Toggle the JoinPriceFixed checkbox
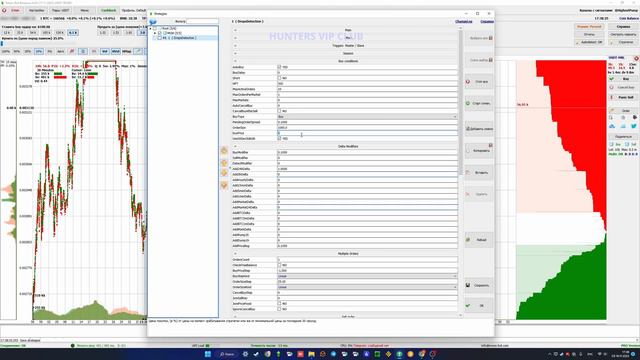This screenshot has height=360, width=640. click(x=280, y=304)
